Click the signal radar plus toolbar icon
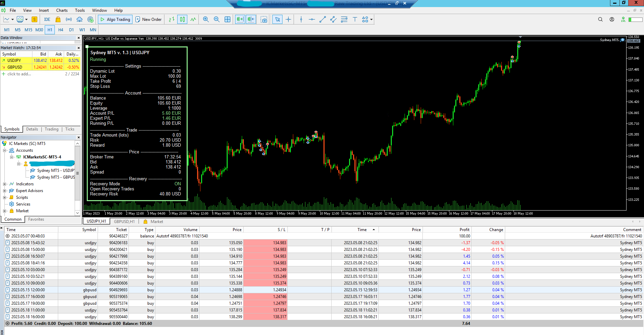The width and height of the screenshot is (644, 335). (x=90, y=20)
